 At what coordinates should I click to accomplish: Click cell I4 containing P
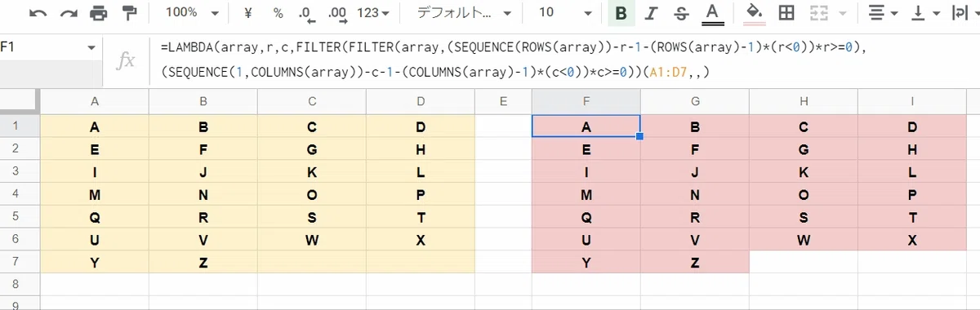pos(912,194)
